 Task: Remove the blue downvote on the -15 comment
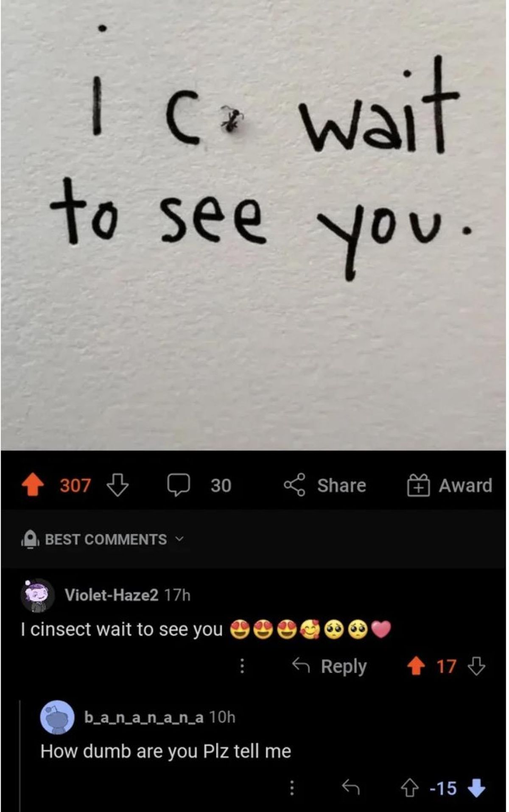(476, 788)
